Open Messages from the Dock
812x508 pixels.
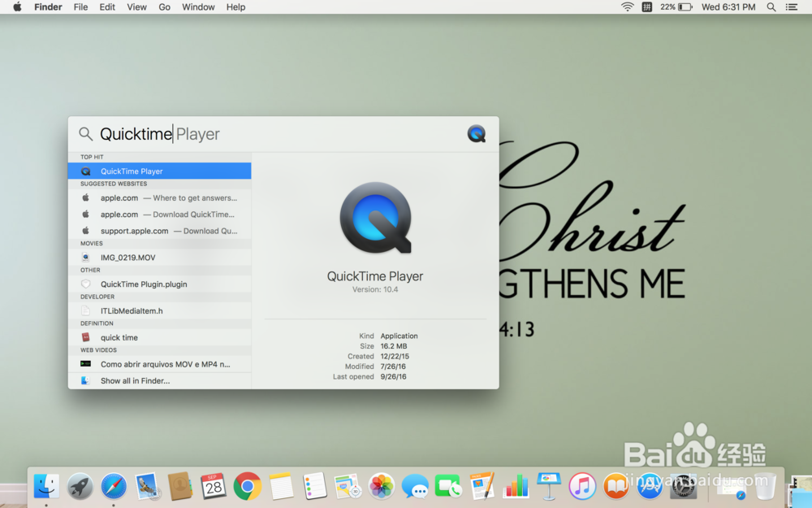(x=415, y=486)
